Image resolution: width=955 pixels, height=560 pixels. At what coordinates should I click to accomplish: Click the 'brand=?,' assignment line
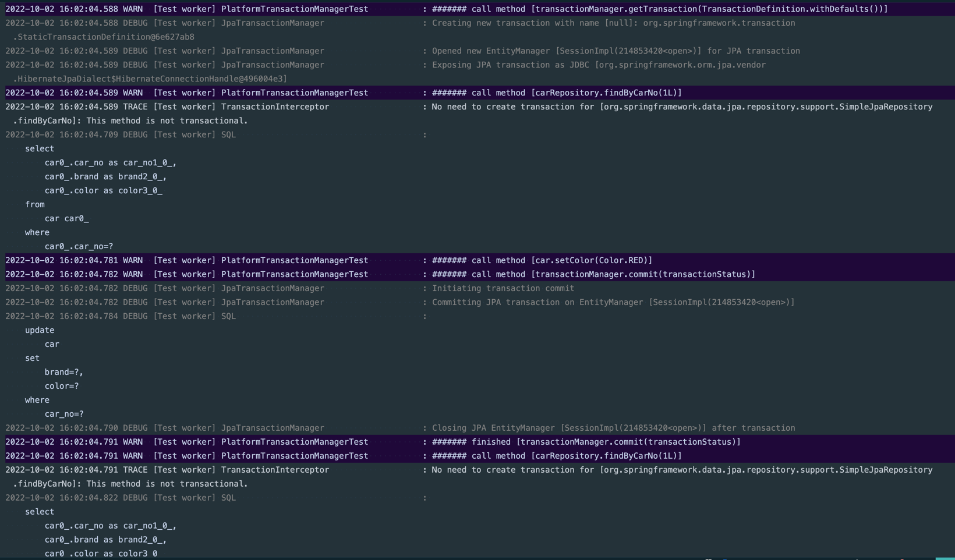(64, 373)
